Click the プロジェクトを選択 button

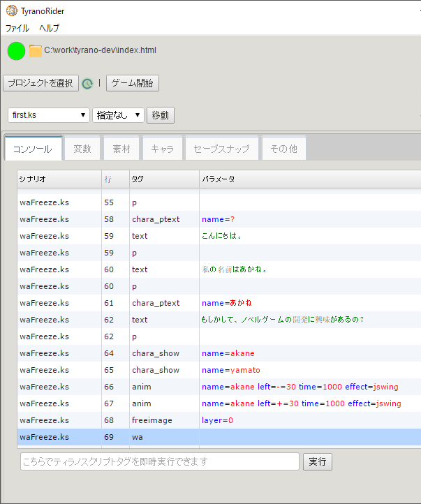[40, 83]
